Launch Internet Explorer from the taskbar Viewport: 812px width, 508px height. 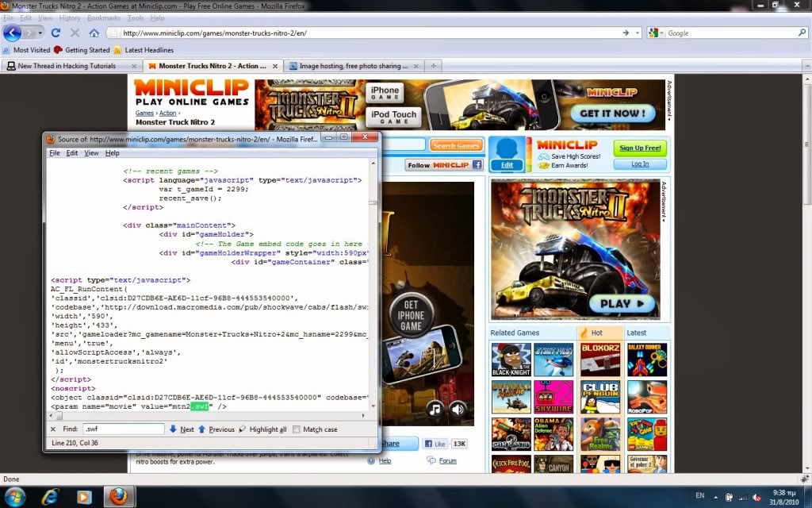50,497
